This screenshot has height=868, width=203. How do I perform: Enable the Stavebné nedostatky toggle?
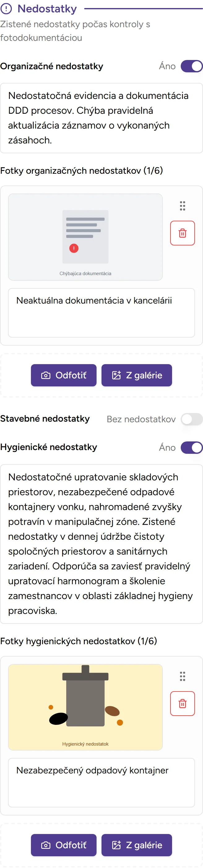pos(191,419)
